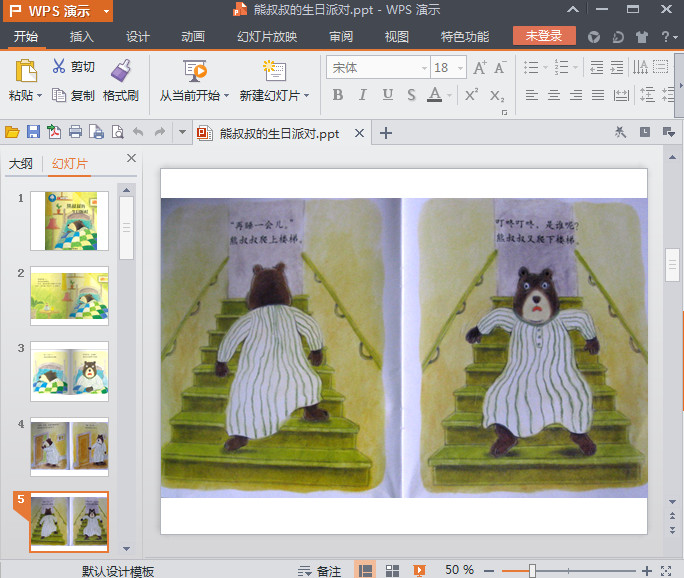Toggle Bold formatting
The image size is (684, 578).
[337, 95]
